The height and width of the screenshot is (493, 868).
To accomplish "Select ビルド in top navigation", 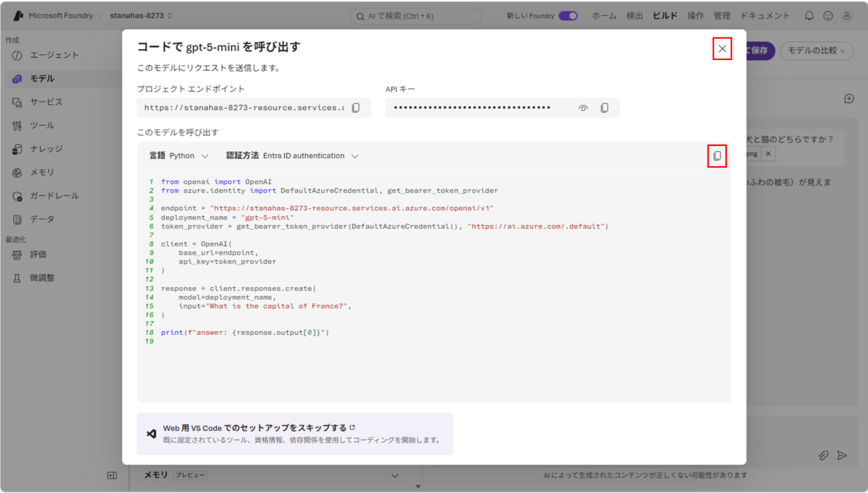I will (665, 16).
